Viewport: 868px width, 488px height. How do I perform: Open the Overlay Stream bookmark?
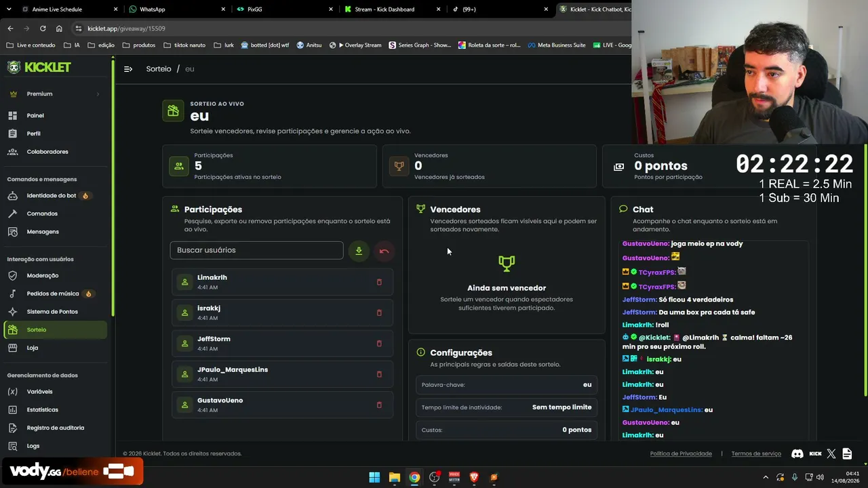point(355,45)
